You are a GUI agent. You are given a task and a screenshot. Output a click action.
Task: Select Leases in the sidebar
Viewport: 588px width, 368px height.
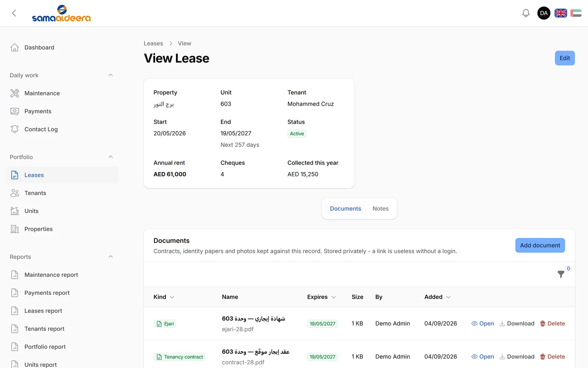pyautogui.click(x=62, y=175)
